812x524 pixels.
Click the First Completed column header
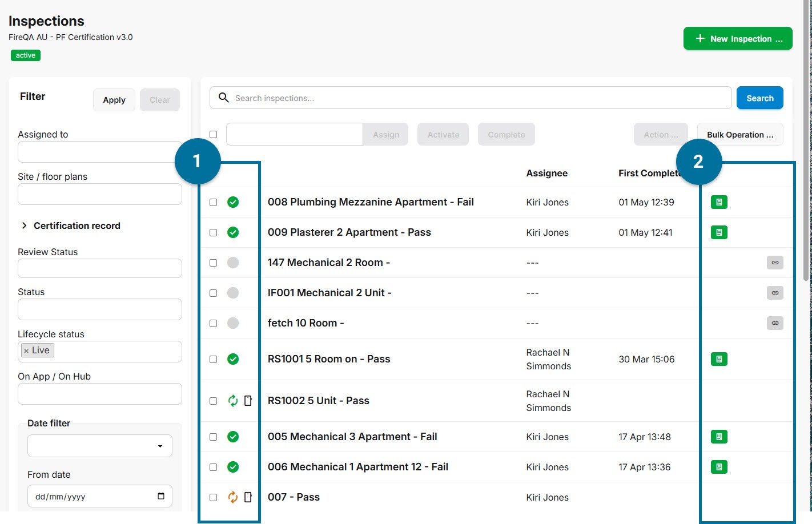(x=651, y=173)
